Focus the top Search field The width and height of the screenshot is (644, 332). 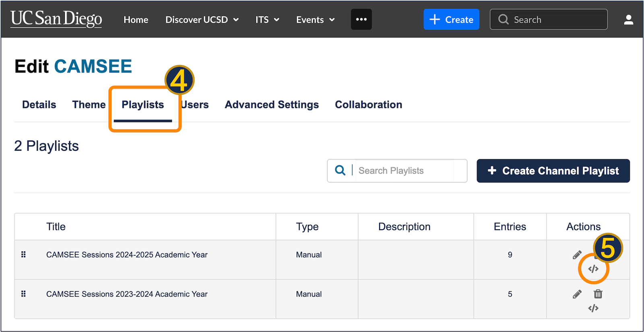[x=549, y=19]
